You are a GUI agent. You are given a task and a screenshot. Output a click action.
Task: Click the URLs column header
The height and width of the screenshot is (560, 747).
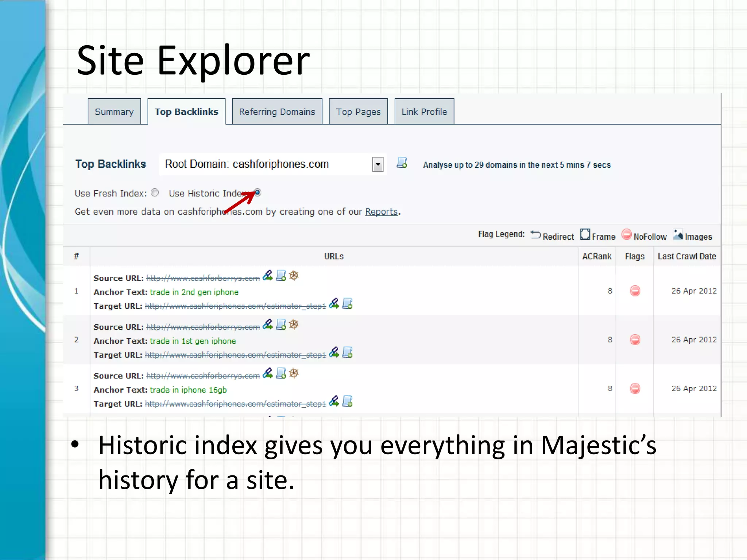coord(334,256)
